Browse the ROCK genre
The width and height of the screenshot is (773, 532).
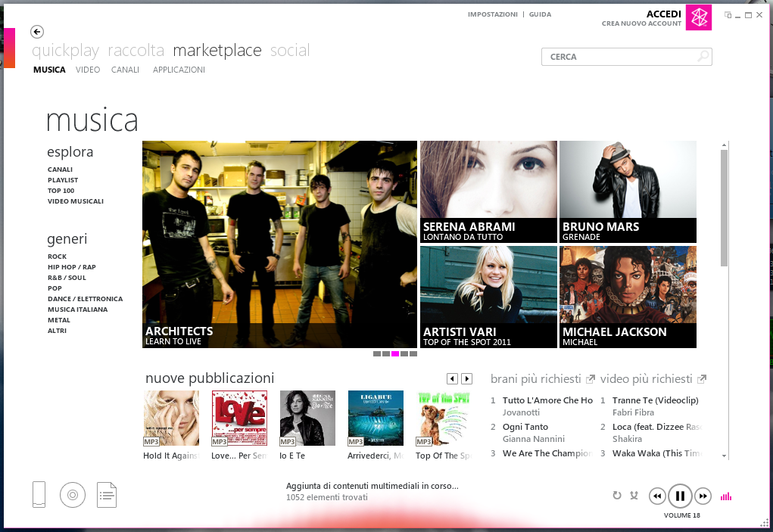coord(58,257)
